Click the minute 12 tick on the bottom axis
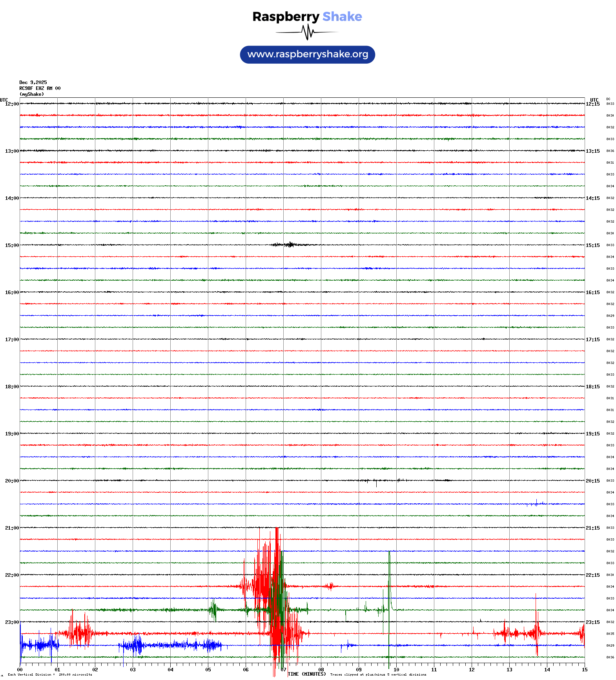 [472, 670]
